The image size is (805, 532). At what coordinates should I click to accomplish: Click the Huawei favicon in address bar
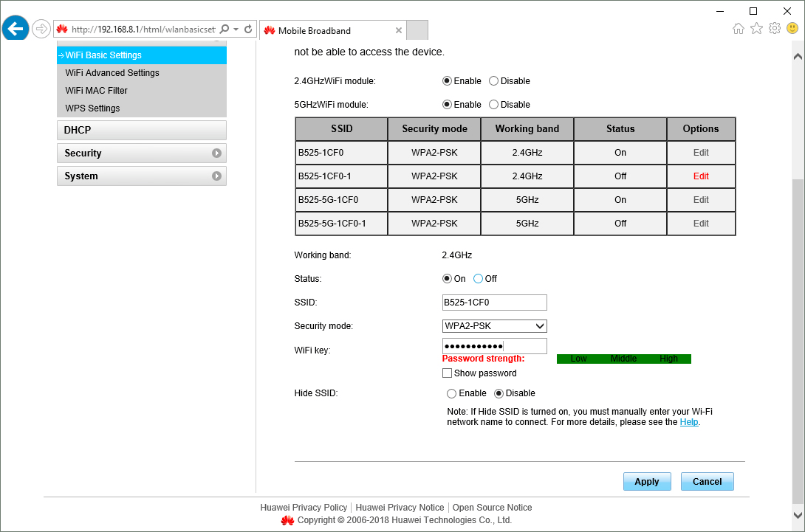pos(62,30)
